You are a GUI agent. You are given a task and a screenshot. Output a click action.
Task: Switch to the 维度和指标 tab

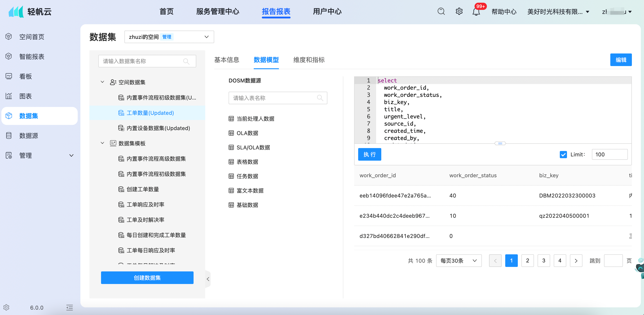pyautogui.click(x=309, y=60)
